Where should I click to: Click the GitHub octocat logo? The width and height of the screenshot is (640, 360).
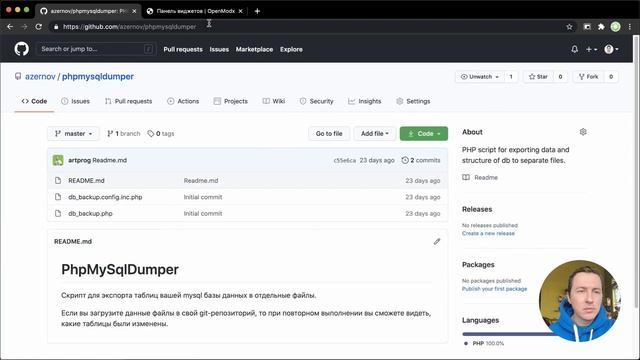[22, 49]
